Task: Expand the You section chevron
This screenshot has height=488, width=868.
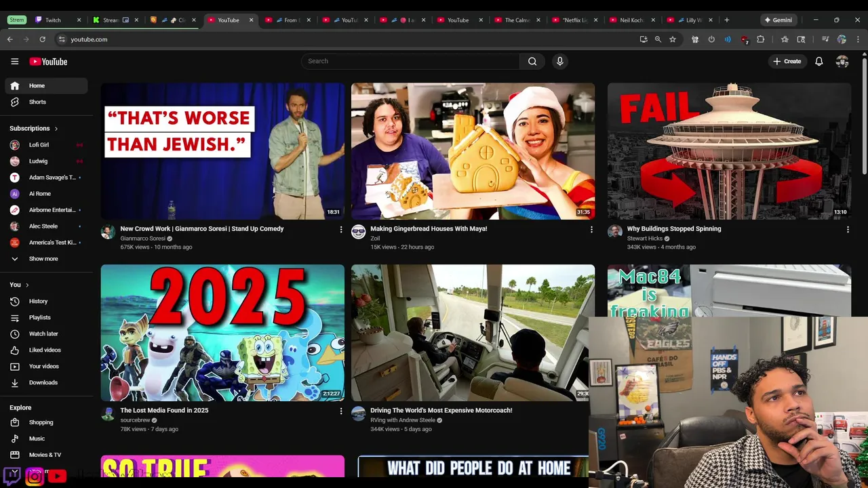Action: (x=27, y=285)
